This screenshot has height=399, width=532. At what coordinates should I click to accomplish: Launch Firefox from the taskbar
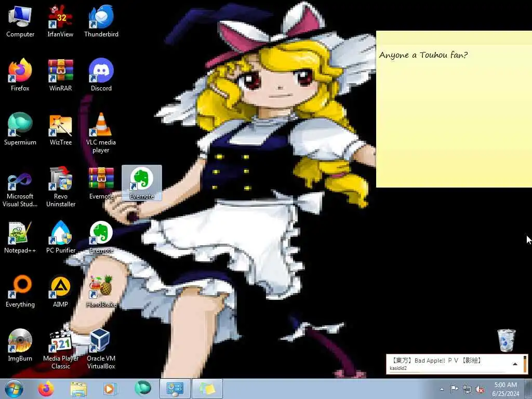(46, 389)
